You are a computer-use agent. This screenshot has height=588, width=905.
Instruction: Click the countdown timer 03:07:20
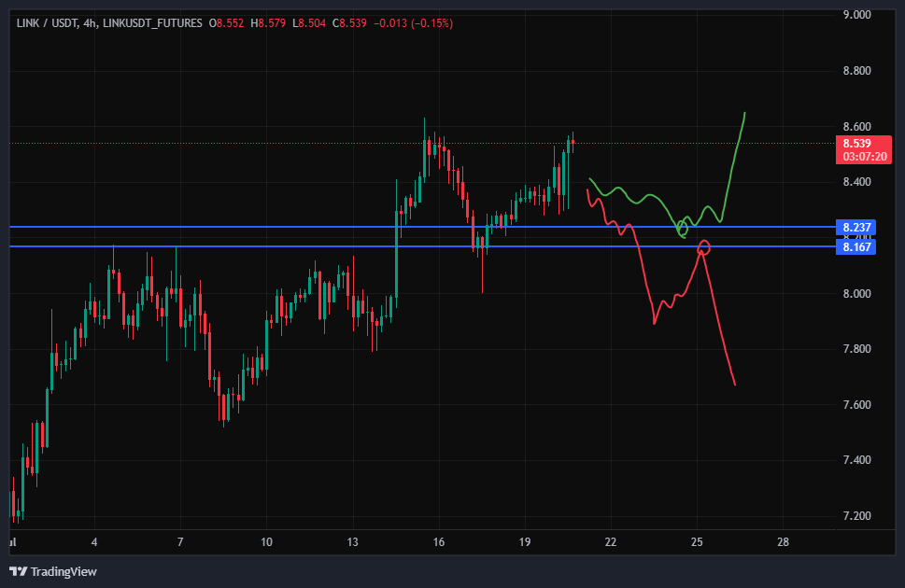(864, 157)
